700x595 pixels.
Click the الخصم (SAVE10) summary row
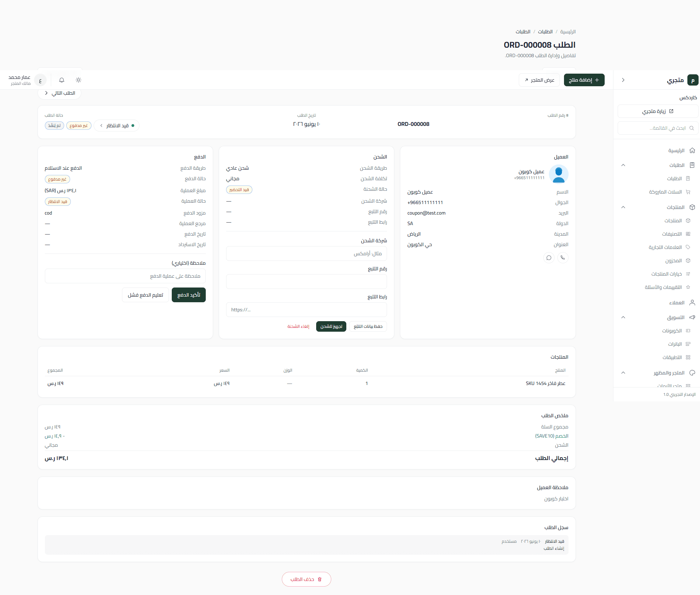click(x=306, y=436)
